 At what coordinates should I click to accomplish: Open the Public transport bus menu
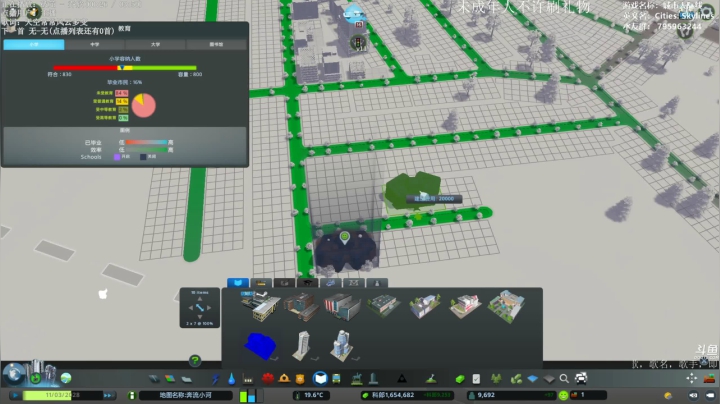336,379
